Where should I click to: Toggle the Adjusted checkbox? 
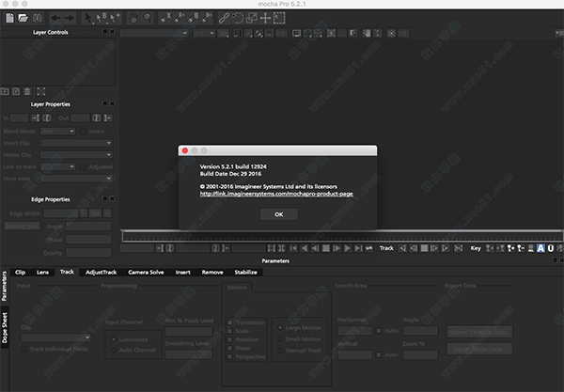[83, 167]
